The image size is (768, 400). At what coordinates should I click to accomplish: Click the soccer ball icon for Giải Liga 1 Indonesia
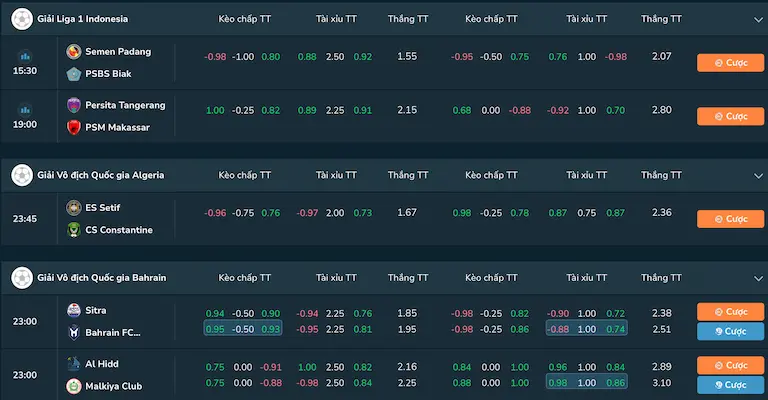(22, 19)
